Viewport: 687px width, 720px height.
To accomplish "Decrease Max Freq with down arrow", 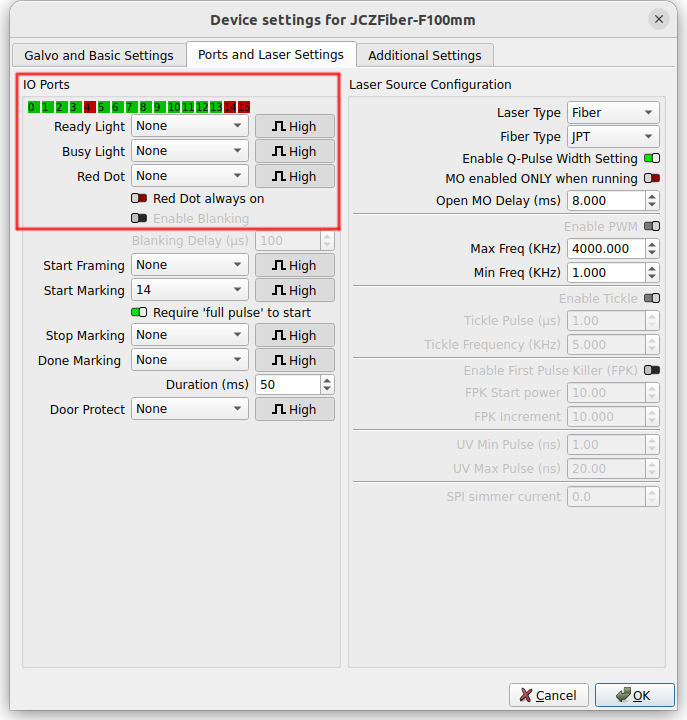I will [x=652, y=253].
